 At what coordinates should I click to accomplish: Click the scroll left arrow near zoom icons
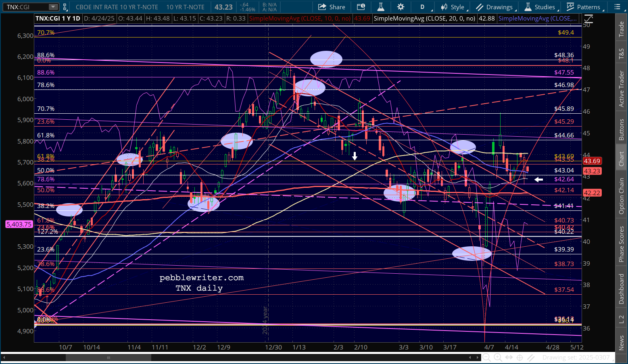tap(470, 358)
